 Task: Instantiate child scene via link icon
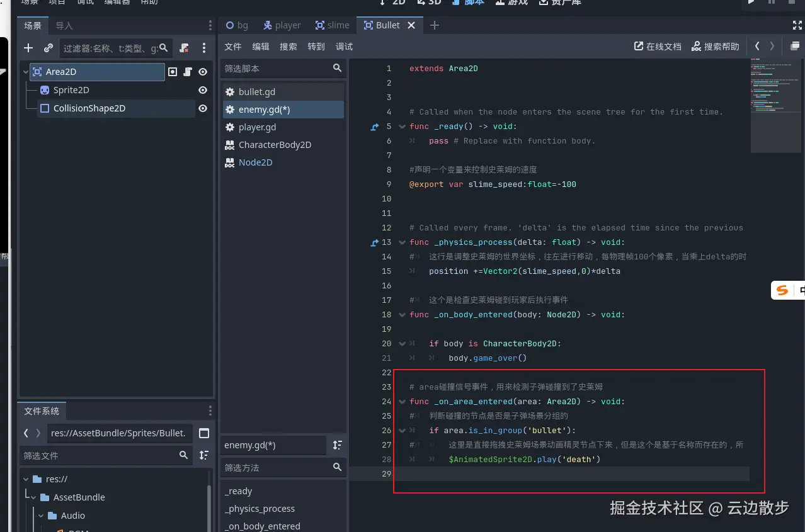pyautogui.click(x=49, y=48)
